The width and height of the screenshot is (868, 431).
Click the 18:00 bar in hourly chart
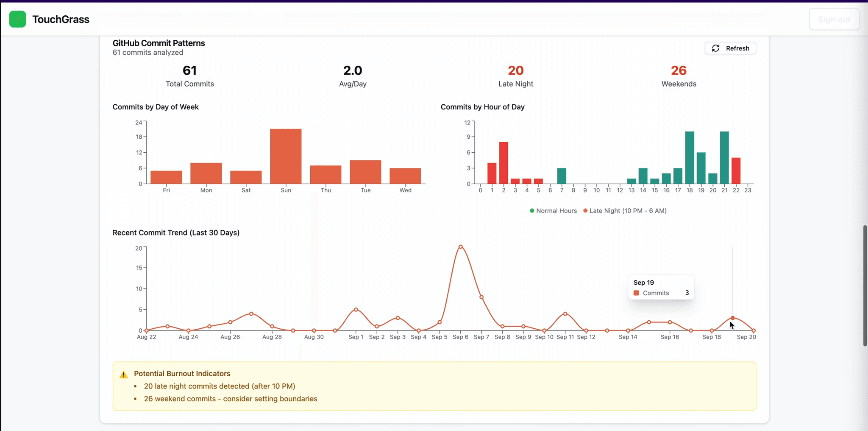click(x=690, y=157)
